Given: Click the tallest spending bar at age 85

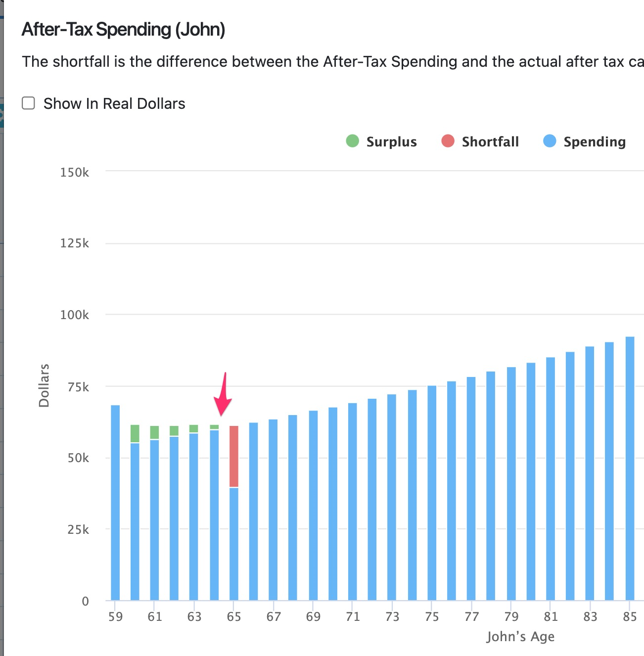Looking at the screenshot, I should (x=631, y=470).
